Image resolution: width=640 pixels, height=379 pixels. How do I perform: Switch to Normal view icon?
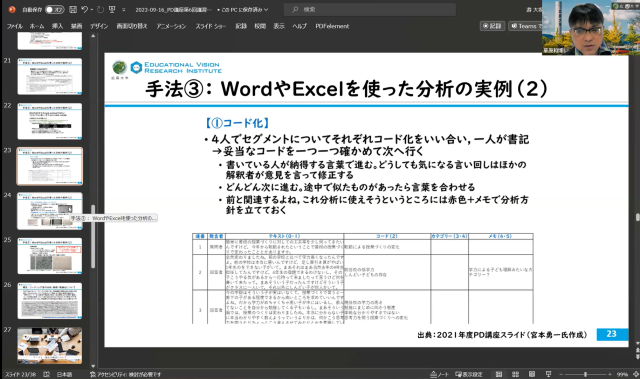[x=499, y=374]
